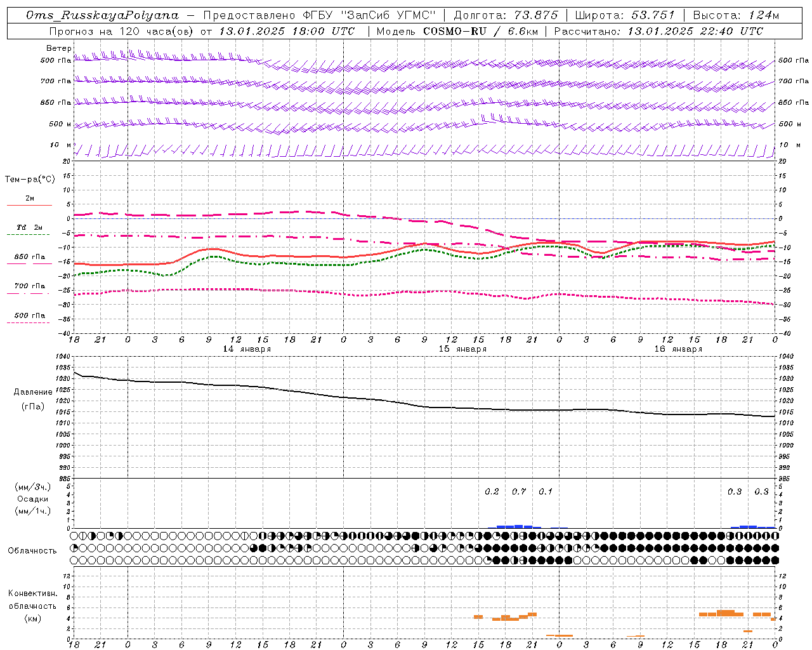
Task: Click the left-axis pressure value 1015
Action: point(65,412)
